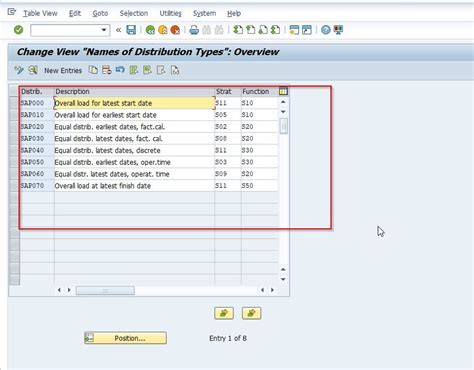This screenshot has width=474, height=370.
Task: Click the Customize Local Layout monitor icon
Action: point(338,30)
